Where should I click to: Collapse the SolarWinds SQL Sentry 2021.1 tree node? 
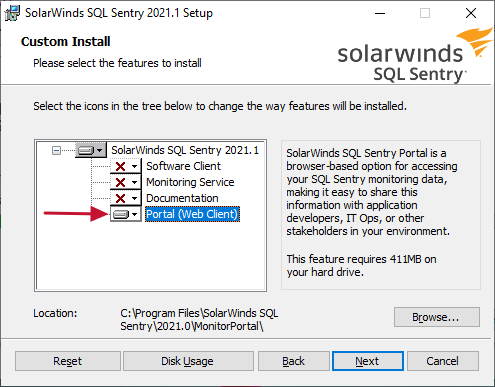click(x=56, y=151)
